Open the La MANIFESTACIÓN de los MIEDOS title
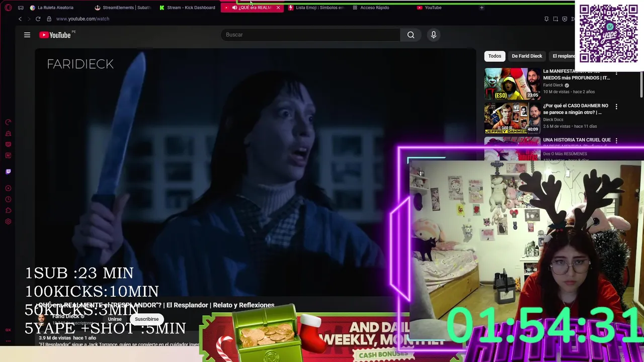The height and width of the screenshot is (362, 644). pos(577,74)
